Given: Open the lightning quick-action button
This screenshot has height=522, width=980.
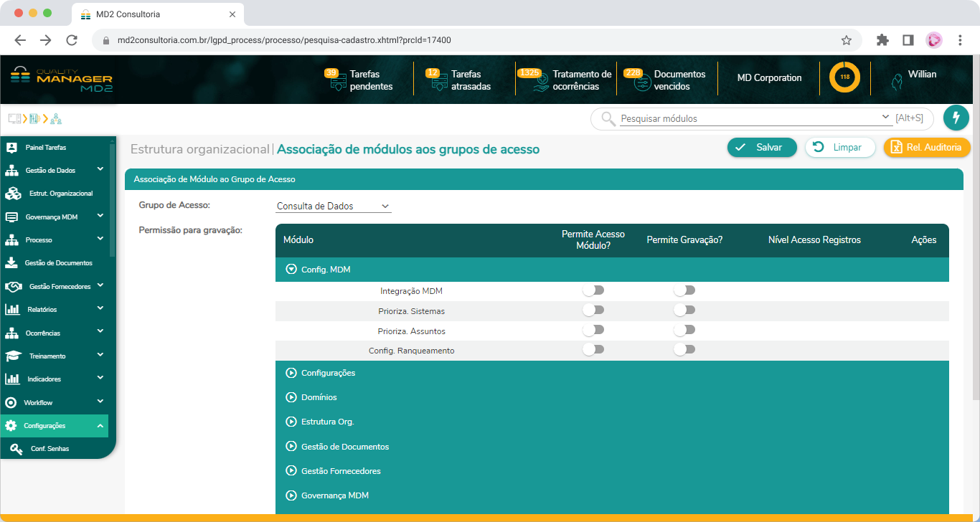Looking at the screenshot, I should [x=956, y=117].
